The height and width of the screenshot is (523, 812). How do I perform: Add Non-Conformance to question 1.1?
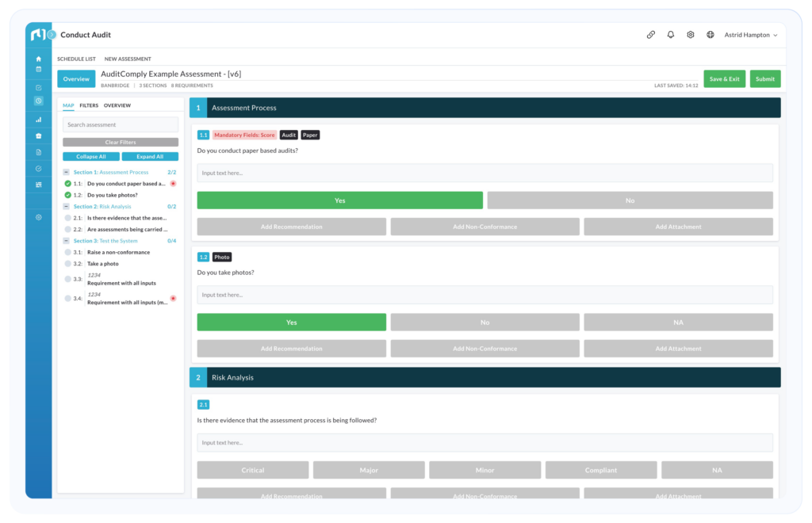click(485, 227)
